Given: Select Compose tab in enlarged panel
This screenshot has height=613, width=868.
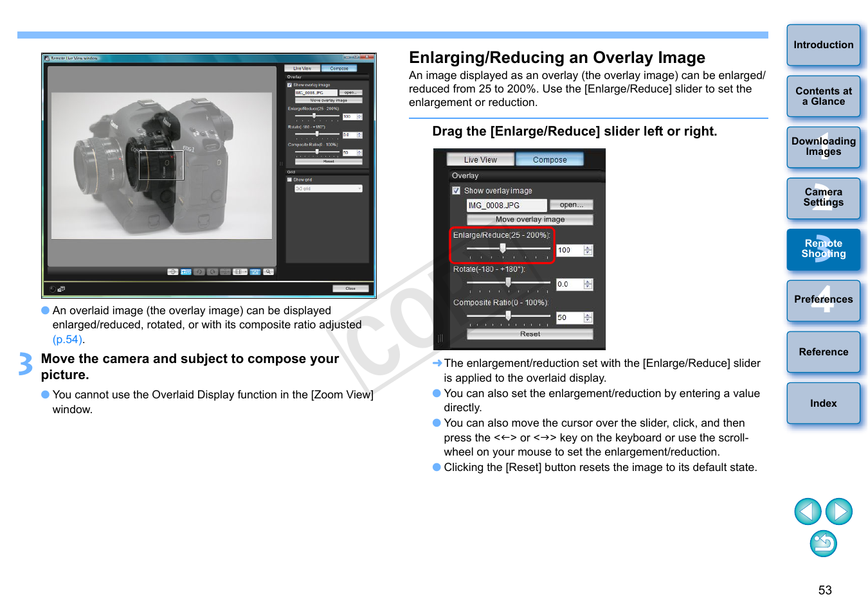Looking at the screenshot, I should (x=550, y=159).
